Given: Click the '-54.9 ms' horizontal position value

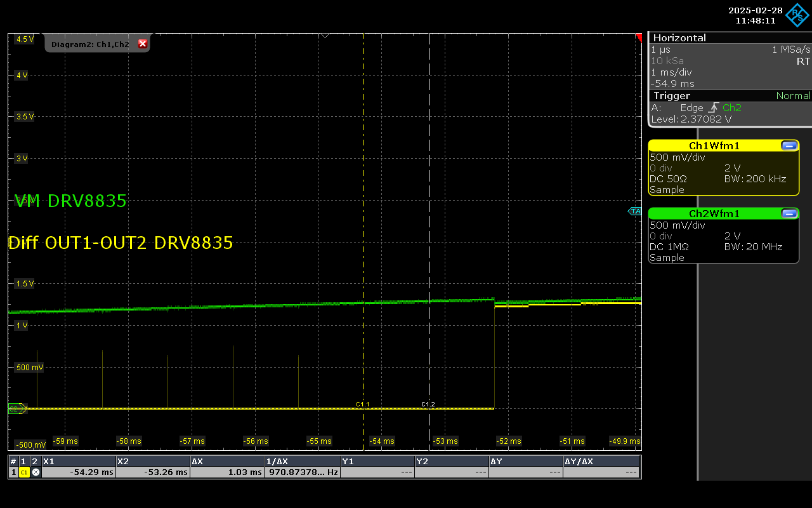Looking at the screenshot, I should [x=672, y=84].
